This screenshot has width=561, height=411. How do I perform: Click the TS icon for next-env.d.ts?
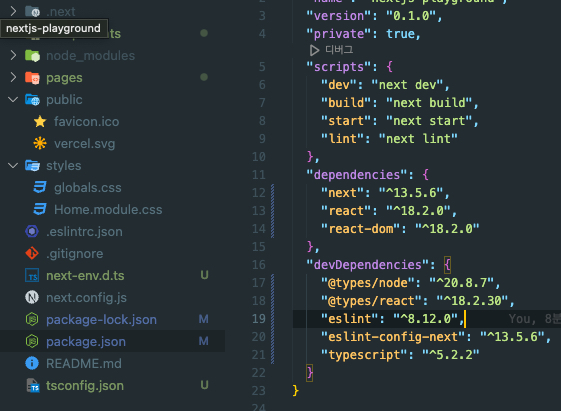pos(32,275)
